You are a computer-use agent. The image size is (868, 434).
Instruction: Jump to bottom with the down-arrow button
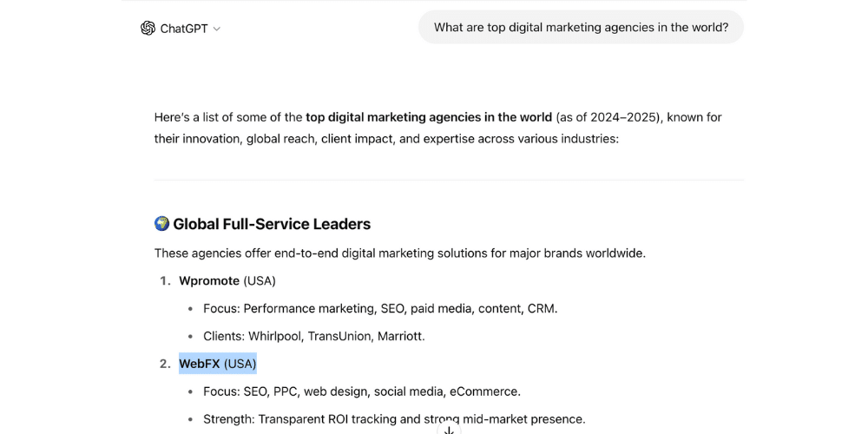click(449, 430)
